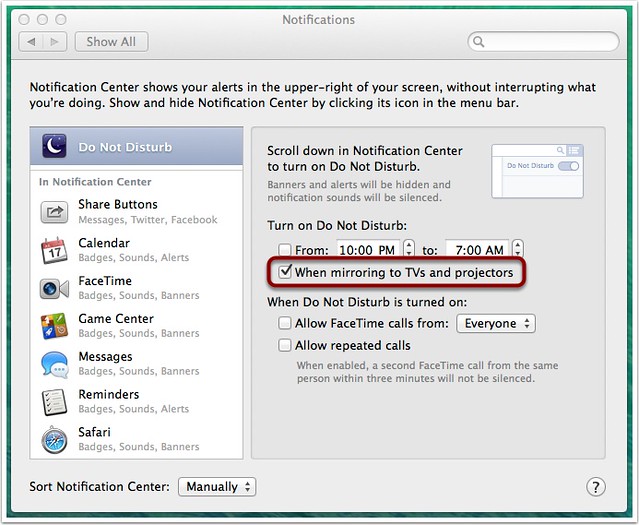The height and width of the screenshot is (525, 639).
Task: Go forward with the right arrow button
Action: tap(55, 42)
